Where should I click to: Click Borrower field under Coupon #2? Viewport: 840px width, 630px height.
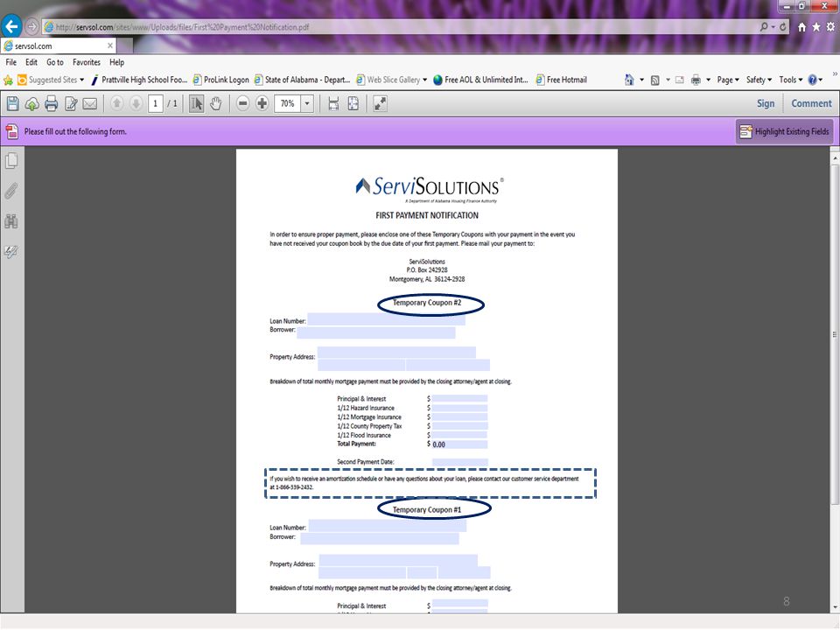pyautogui.click(x=376, y=332)
